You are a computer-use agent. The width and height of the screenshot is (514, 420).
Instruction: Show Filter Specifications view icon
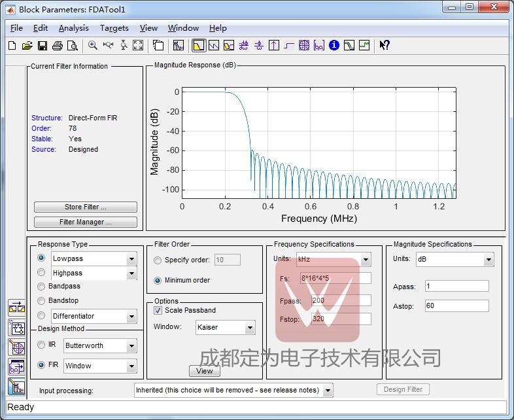[x=179, y=45]
